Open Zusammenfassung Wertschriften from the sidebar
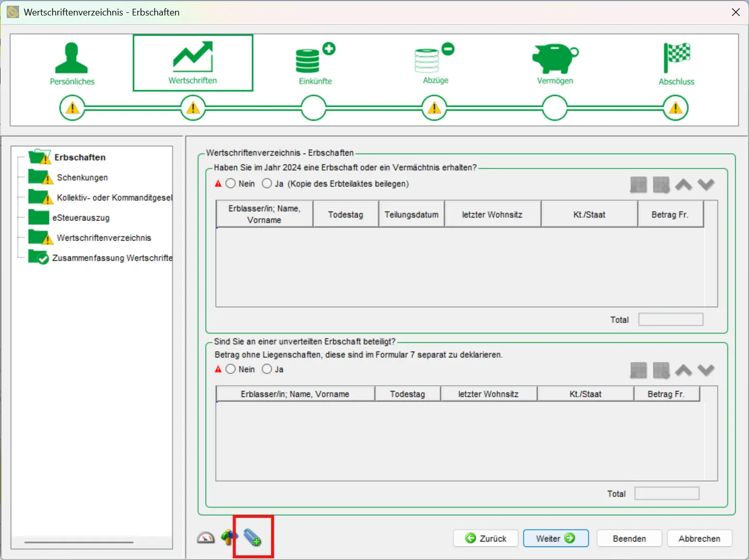The height and width of the screenshot is (560, 749). [111, 258]
